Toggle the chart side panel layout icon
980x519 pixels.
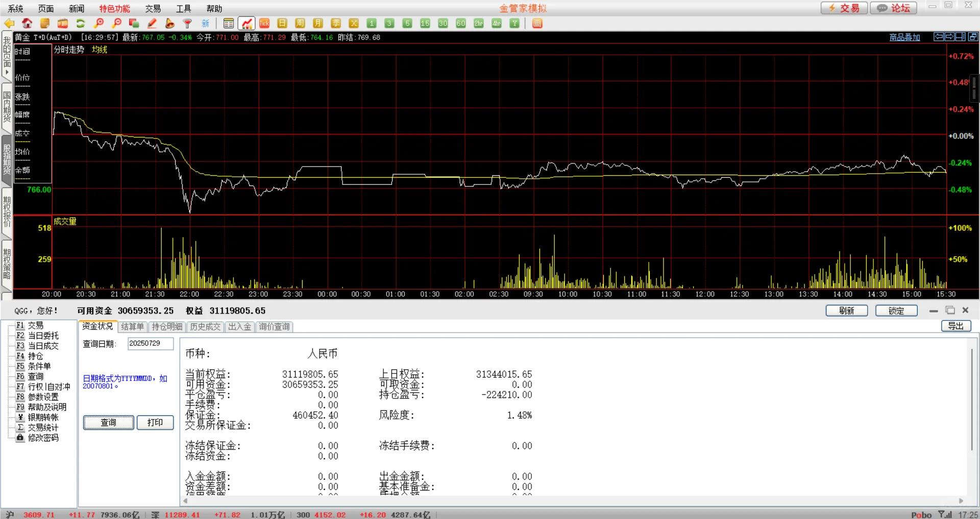(x=960, y=37)
